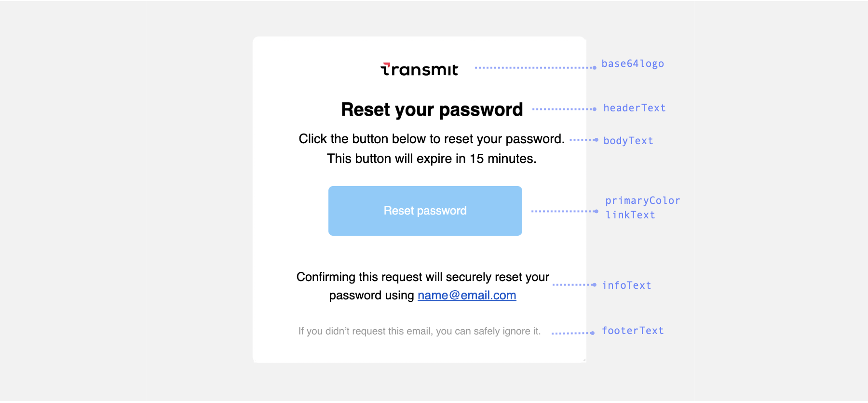
Task: Select the headerText annotation label
Action: coord(635,108)
